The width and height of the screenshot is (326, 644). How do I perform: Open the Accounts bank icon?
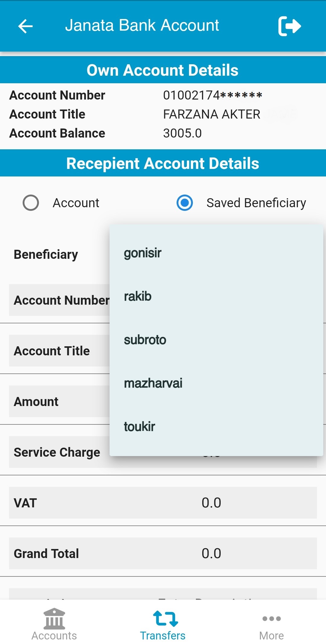click(x=54, y=618)
